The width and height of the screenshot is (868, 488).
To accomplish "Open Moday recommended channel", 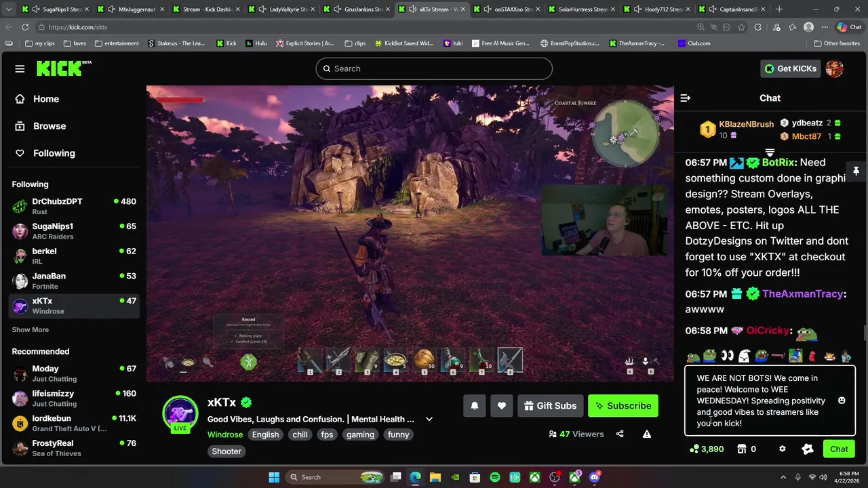I will (x=74, y=373).
